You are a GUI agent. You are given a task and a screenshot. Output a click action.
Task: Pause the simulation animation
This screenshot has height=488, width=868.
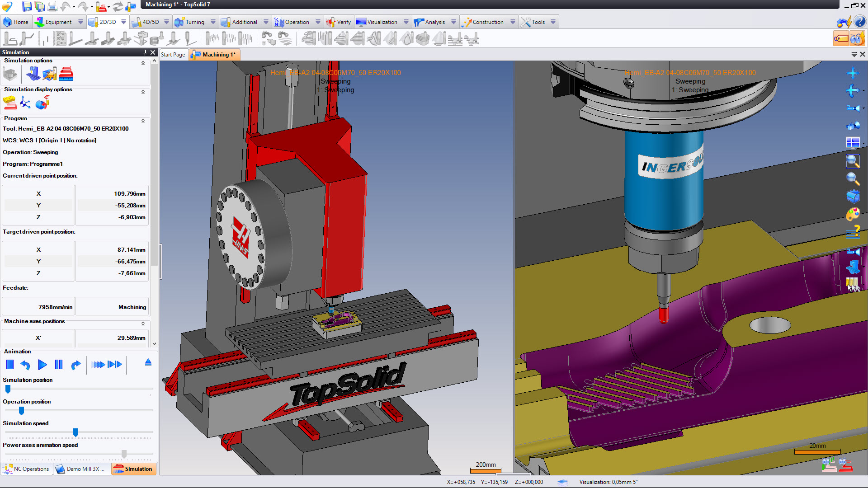pyautogui.click(x=59, y=365)
